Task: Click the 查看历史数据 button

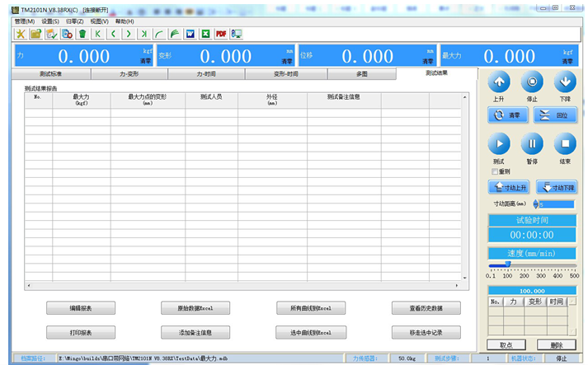Action: [x=426, y=308]
